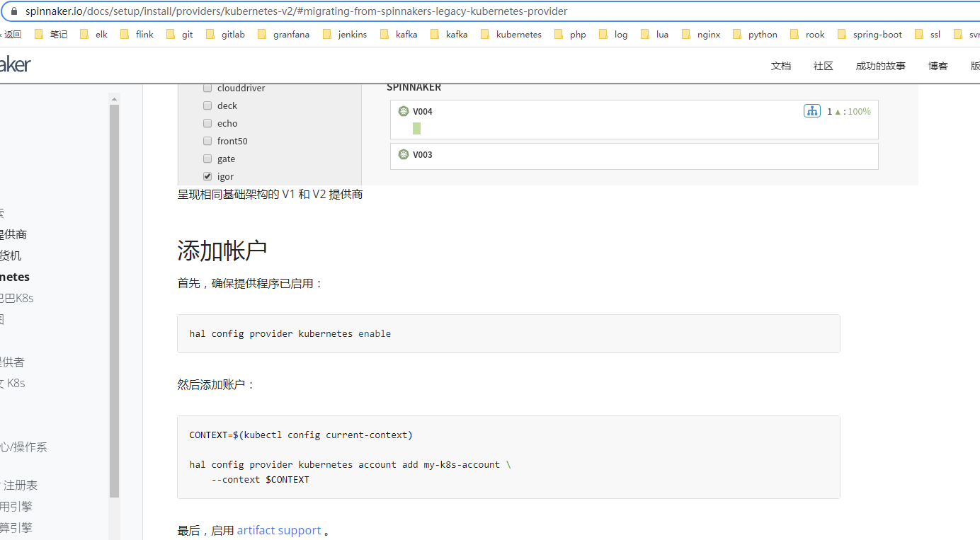Visit the 博客 navigation item
The height and width of the screenshot is (540, 980).
[x=938, y=66]
